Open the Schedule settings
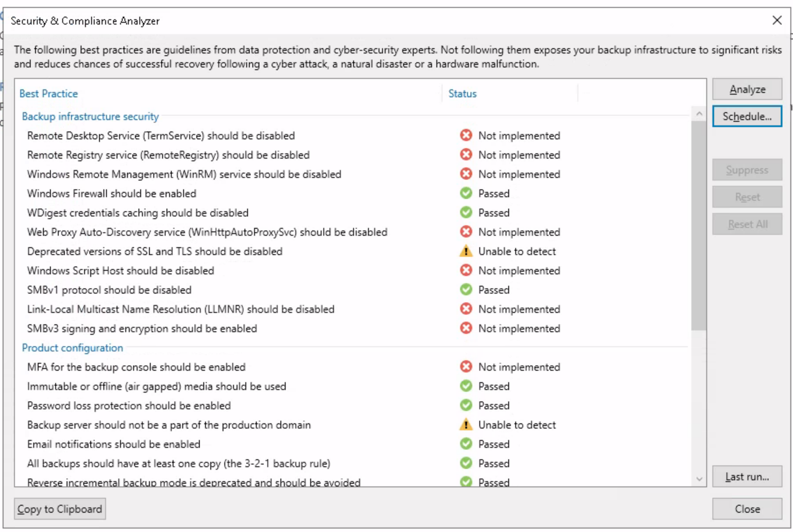This screenshot has width=793, height=532. [x=747, y=117]
